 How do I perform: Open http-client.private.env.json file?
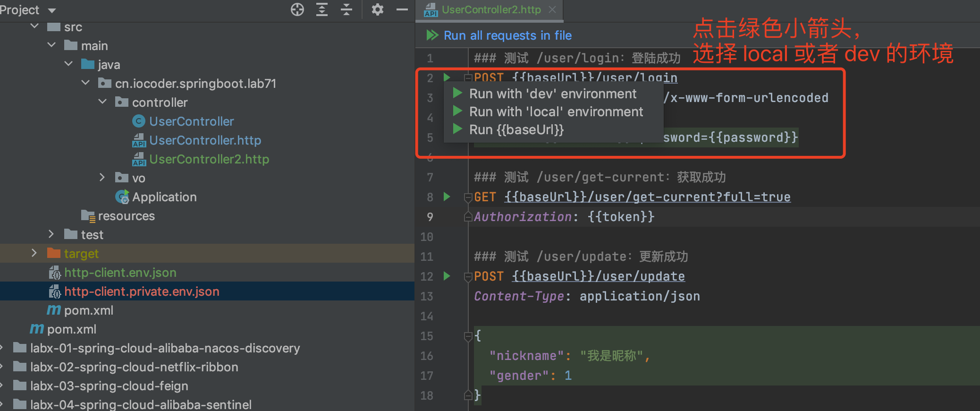[x=142, y=291]
